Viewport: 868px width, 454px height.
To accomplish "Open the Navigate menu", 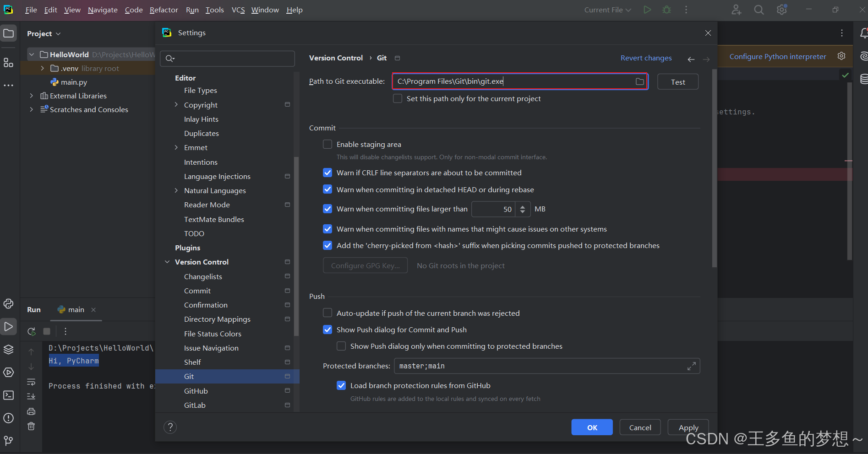I will tap(103, 10).
